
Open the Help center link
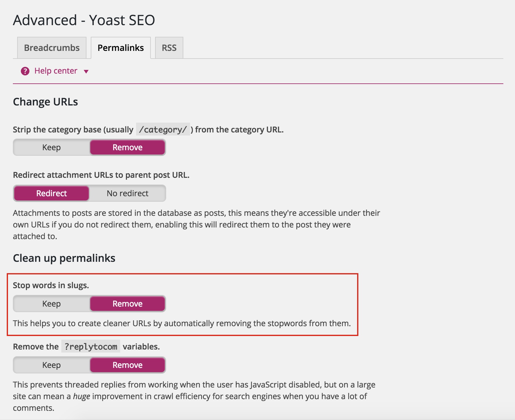(x=56, y=71)
